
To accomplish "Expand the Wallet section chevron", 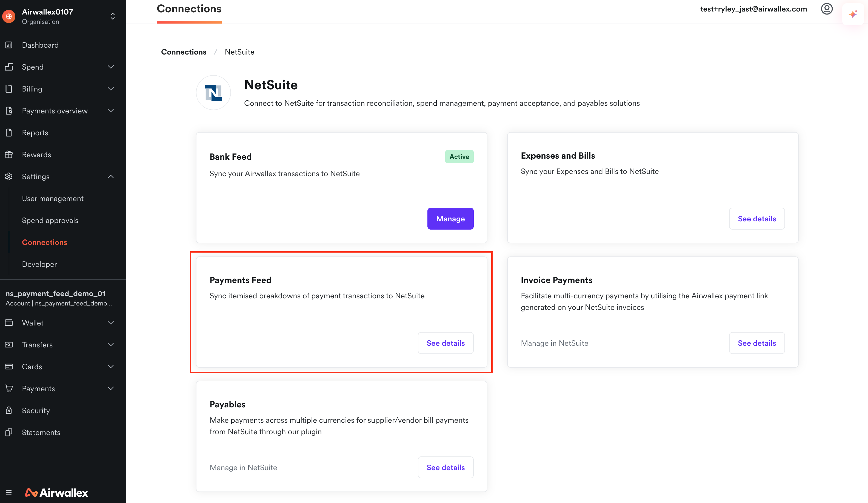I will [x=111, y=323].
